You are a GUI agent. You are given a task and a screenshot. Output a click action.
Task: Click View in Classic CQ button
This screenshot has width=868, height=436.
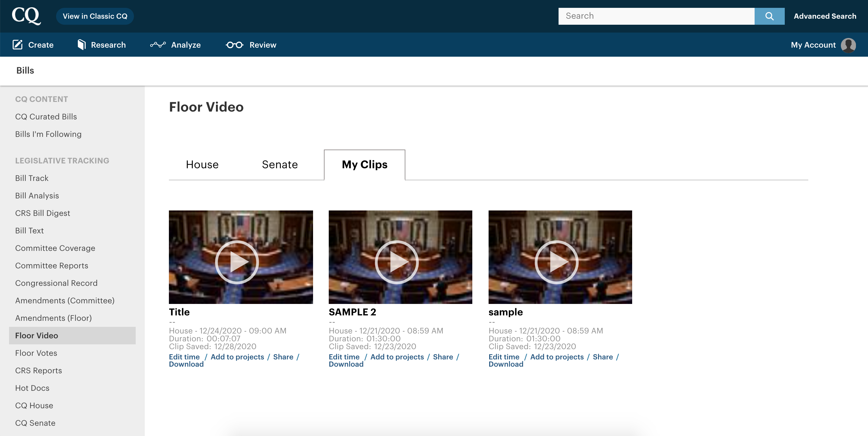coord(95,16)
